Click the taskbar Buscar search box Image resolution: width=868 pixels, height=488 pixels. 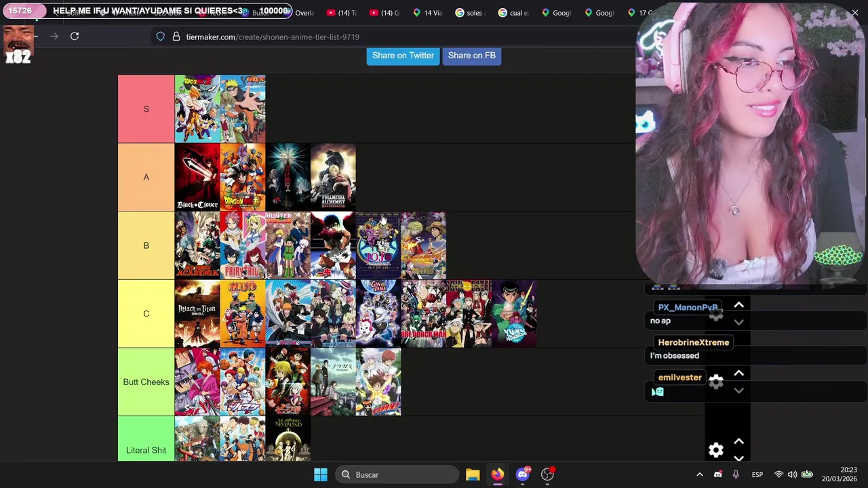tap(397, 474)
